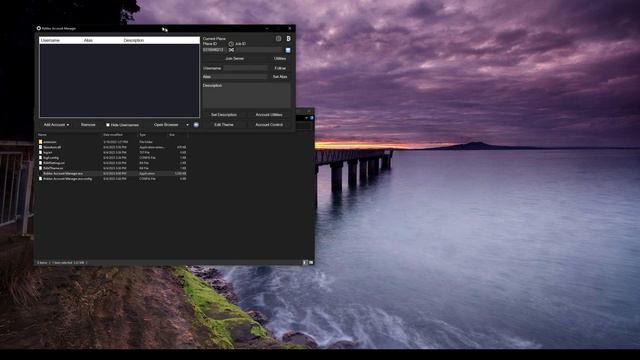The width and height of the screenshot is (640, 360).
Task: Expand the arrow beside Open Browser
Action: 187,125
